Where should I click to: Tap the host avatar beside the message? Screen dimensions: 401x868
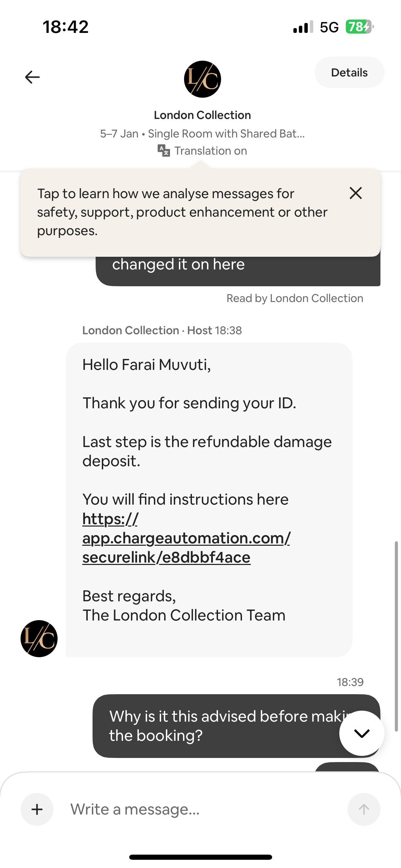click(39, 638)
